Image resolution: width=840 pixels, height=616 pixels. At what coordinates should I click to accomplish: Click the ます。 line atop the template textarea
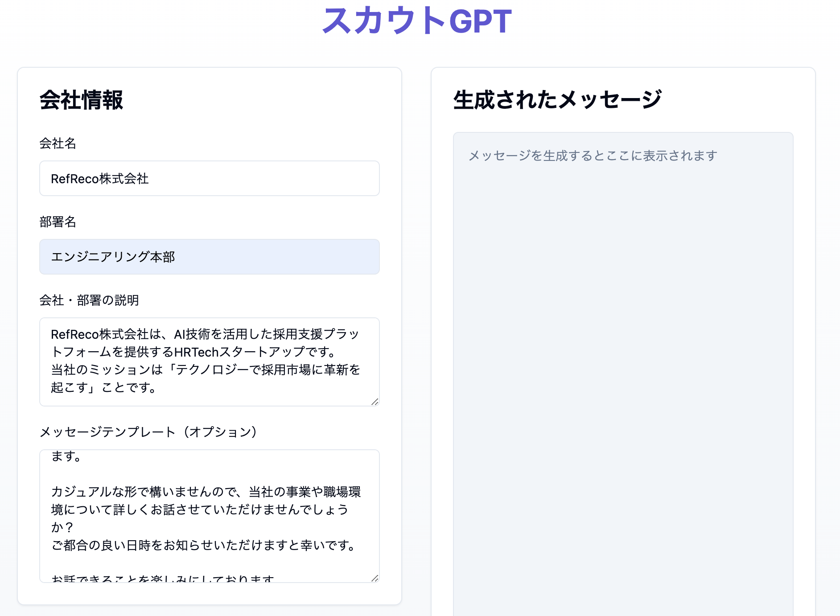[66, 456]
